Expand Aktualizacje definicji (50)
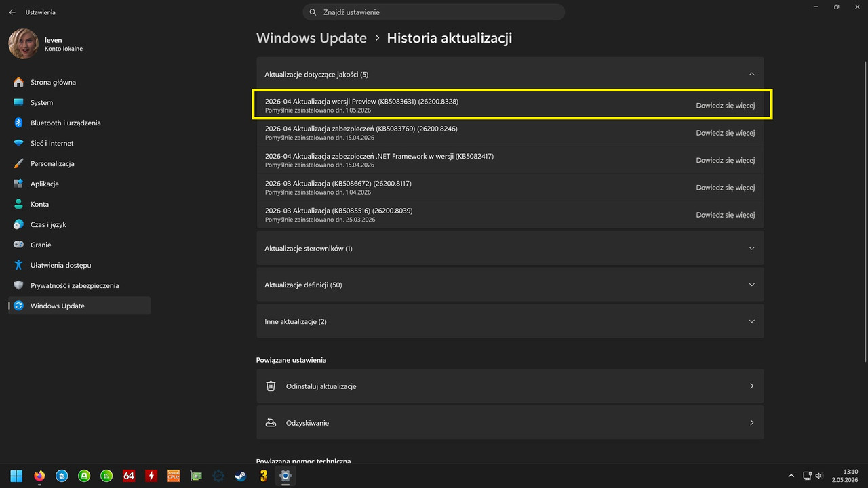Viewport: 868px width, 488px height. (x=510, y=285)
